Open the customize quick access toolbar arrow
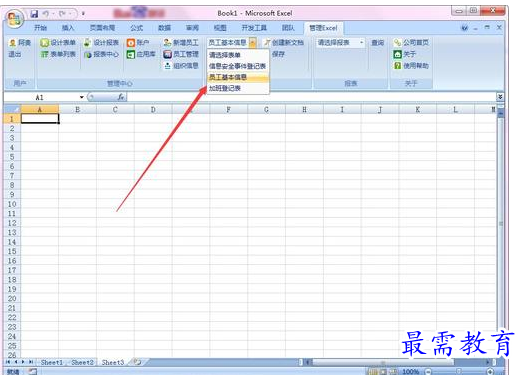Image resolution: width=523 pixels, height=375 pixels. tap(83, 14)
